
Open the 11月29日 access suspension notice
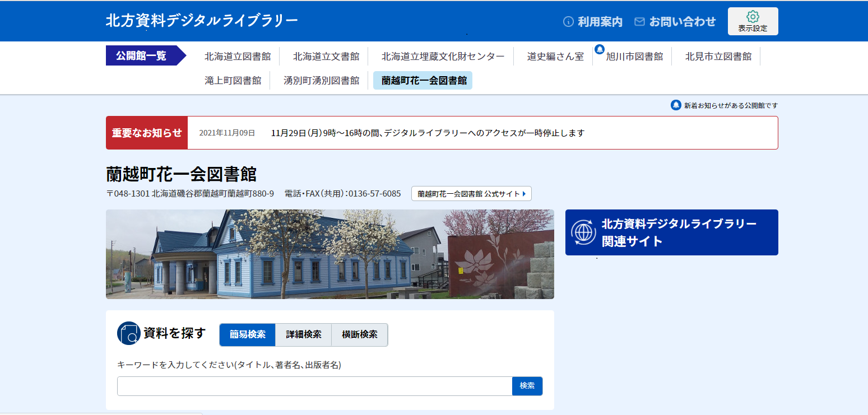coord(428,133)
